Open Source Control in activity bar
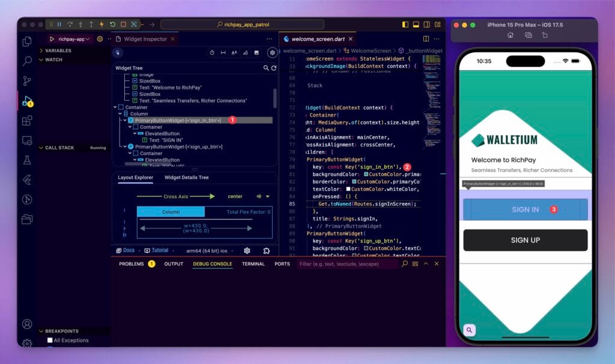This screenshot has height=364, width=615. click(x=27, y=81)
